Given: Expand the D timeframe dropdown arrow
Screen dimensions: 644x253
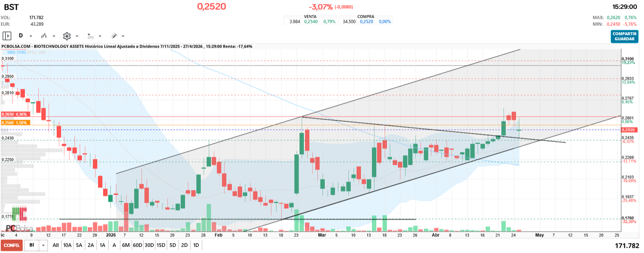Looking at the screenshot, I should tap(31, 36).
